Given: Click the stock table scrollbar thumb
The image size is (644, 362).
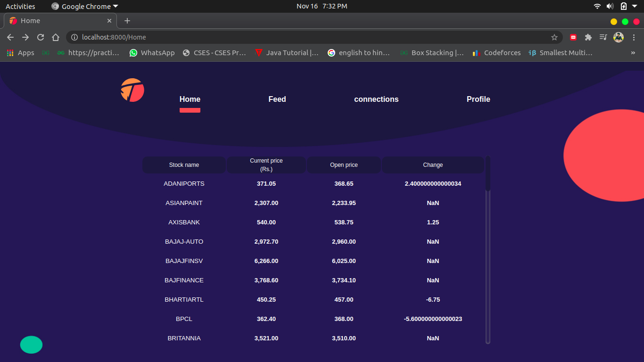Looking at the screenshot, I should (488, 173).
